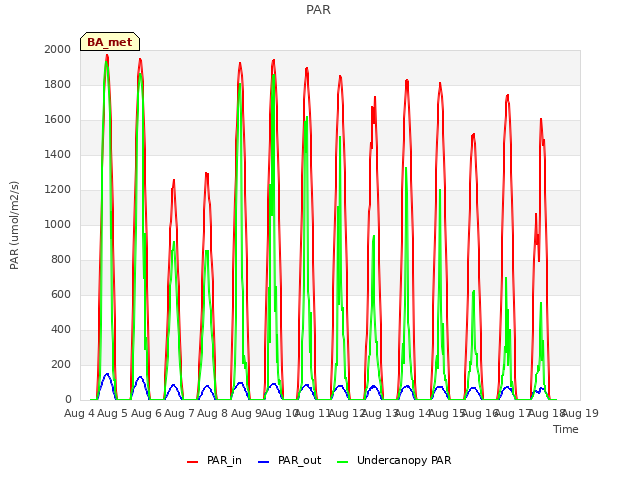640x480 pixels.
Task: Click the BA_met label badge
Action: point(110,42)
